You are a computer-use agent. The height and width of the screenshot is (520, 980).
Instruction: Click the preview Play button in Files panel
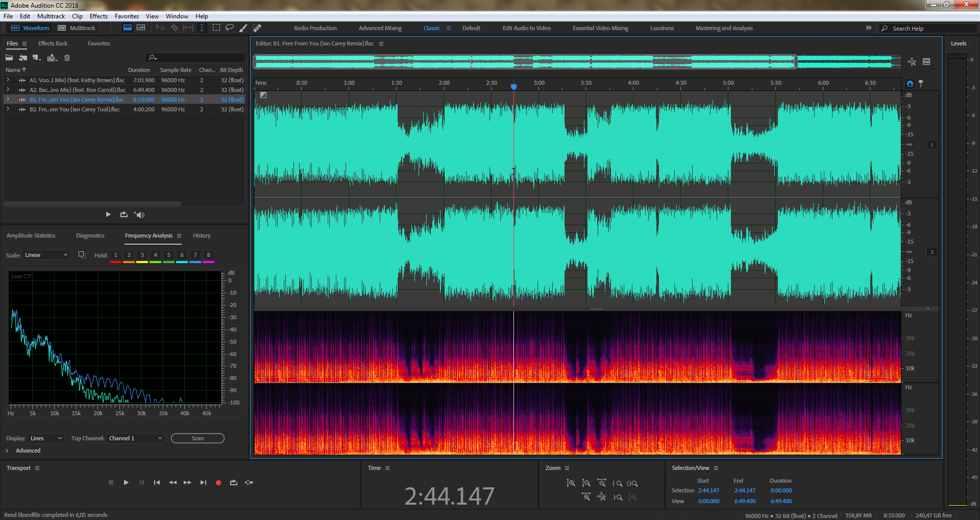pyautogui.click(x=108, y=215)
